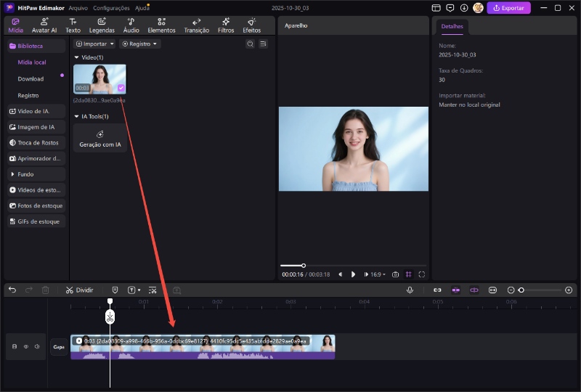The height and width of the screenshot is (392, 581).
Task: Open the Transição tab
Action: pos(196,25)
